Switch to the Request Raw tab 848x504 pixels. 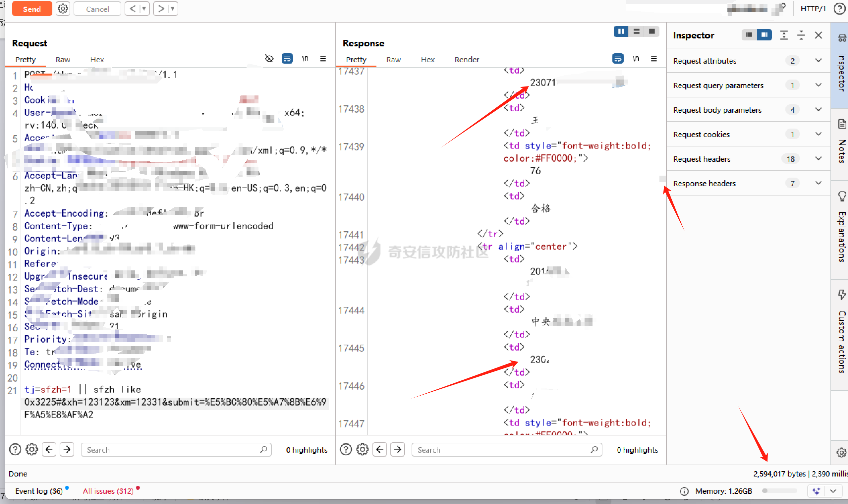tap(63, 59)
